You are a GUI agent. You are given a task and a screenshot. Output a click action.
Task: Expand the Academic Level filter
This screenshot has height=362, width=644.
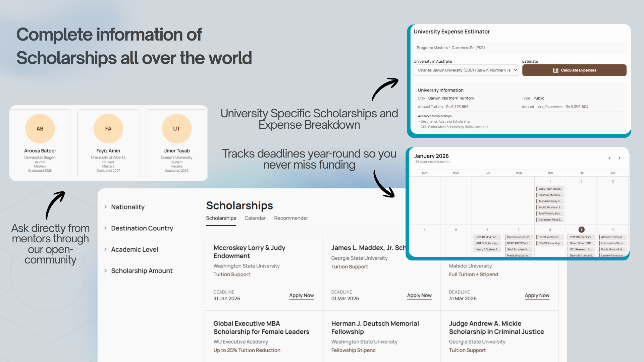[x=134, y=249]
